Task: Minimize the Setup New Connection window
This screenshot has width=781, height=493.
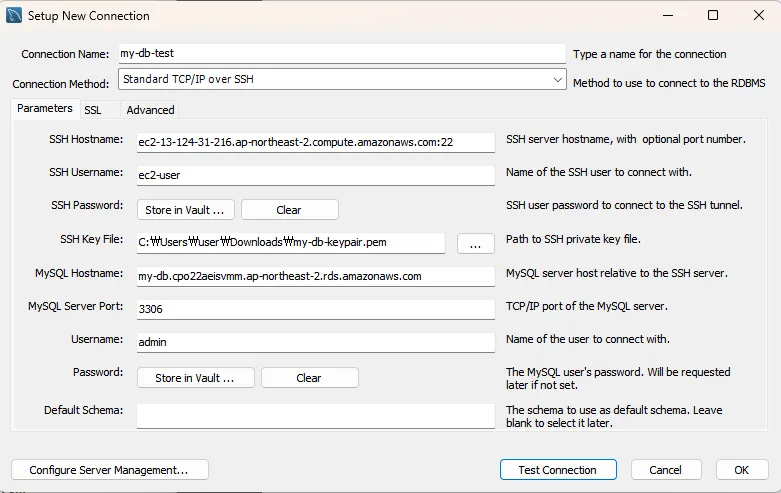Action: [x=667, y=16]
